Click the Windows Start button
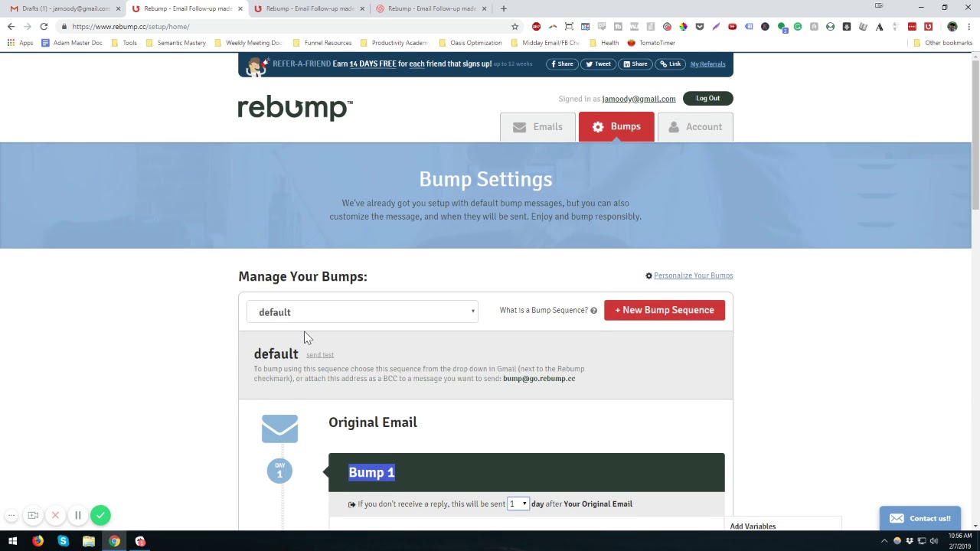The width and height of the screenshot is (980, 551). point(12,541)
